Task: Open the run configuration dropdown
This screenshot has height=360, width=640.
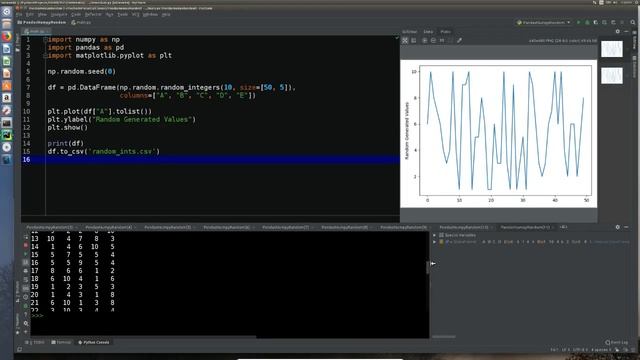Action: pyautogui.click(x=543, y=22)
